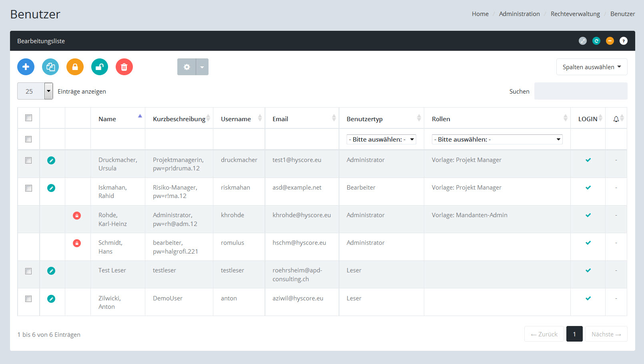Open the help question mark icon

tap(624, 41)
